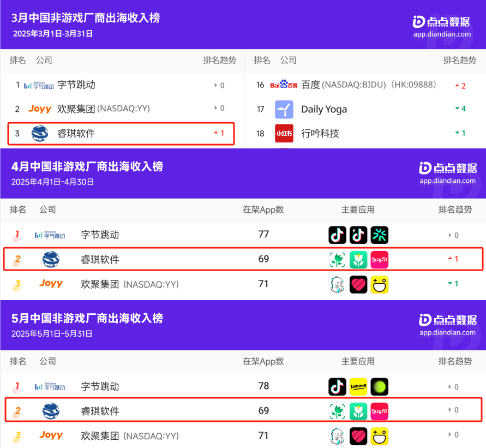Select the Daily Yoga app icon
The image size is (486, 448).
(x=284, y=109)
